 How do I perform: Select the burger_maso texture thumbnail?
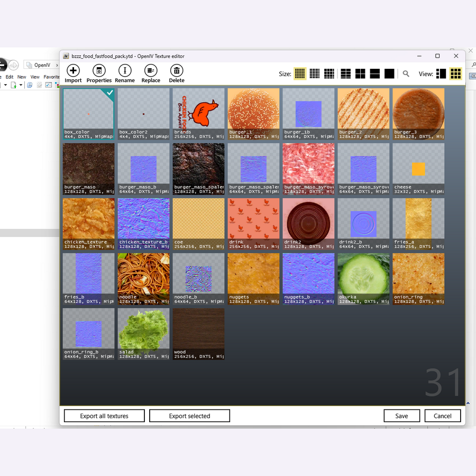click(x=89, y=169)
